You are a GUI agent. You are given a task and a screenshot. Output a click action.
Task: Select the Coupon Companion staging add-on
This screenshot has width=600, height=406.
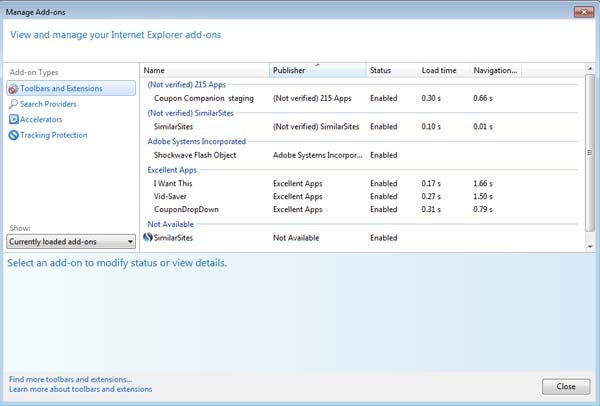[204, 98]
